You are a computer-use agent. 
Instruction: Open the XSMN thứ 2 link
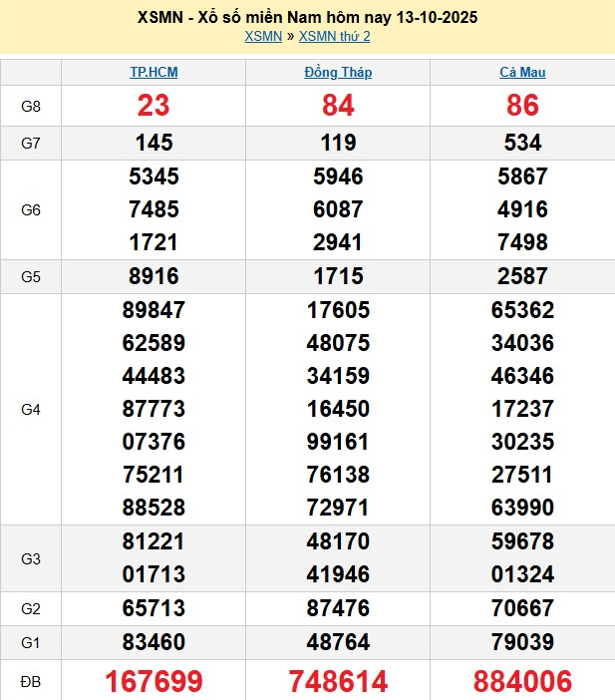[334, 37]
